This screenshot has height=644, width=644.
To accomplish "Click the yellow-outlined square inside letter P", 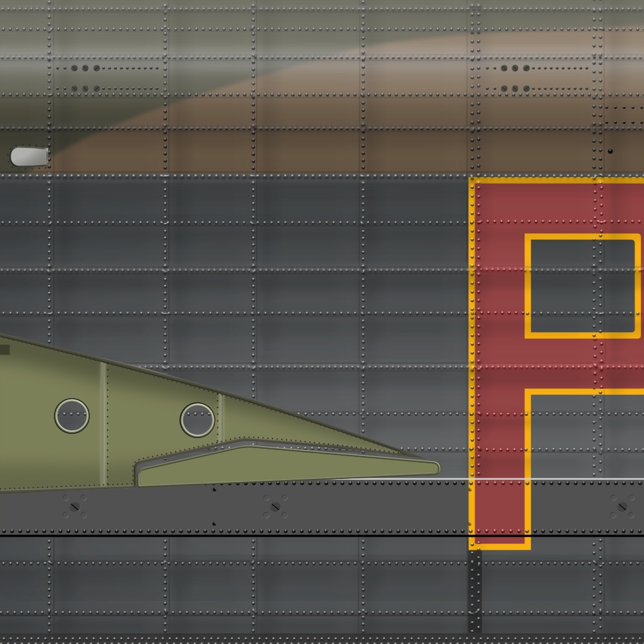I will pos(582,286).
